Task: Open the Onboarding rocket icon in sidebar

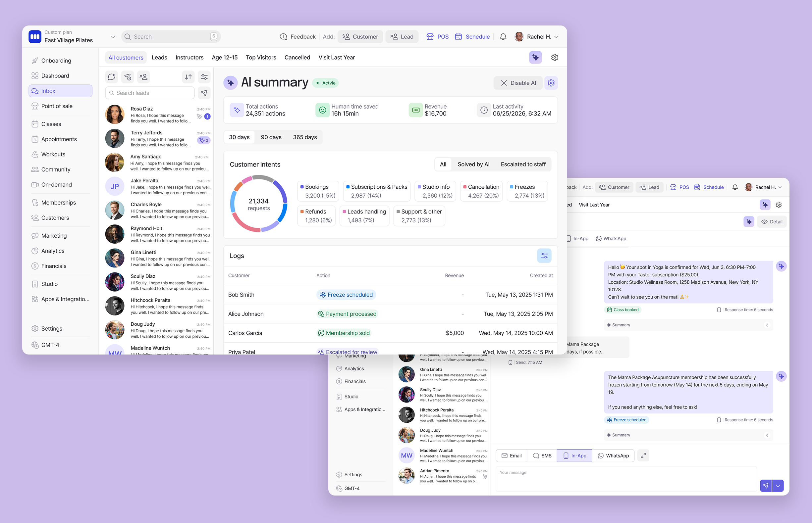Action: (x=35, y=61)
